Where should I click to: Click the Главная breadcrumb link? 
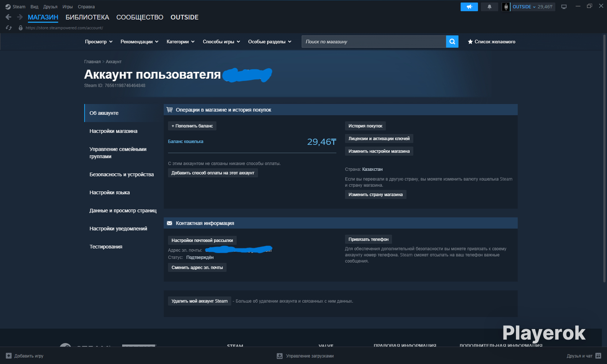pyautogui.click(x=92, y=62)
